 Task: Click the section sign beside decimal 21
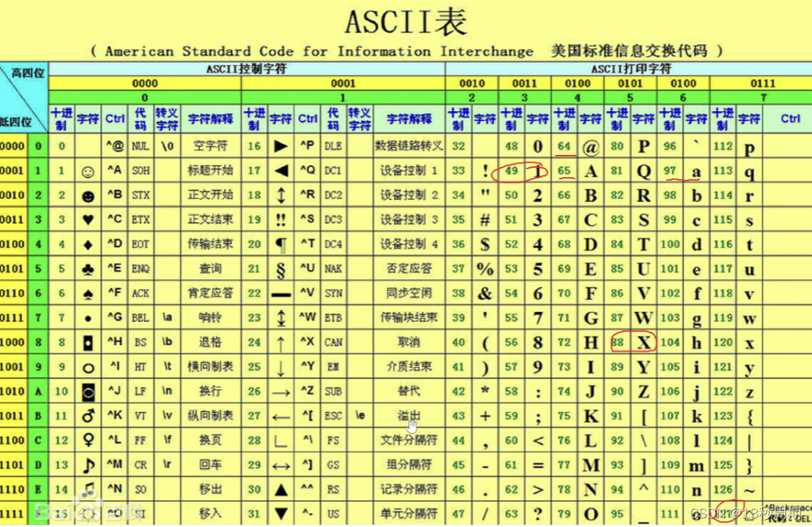click(280, 270)
